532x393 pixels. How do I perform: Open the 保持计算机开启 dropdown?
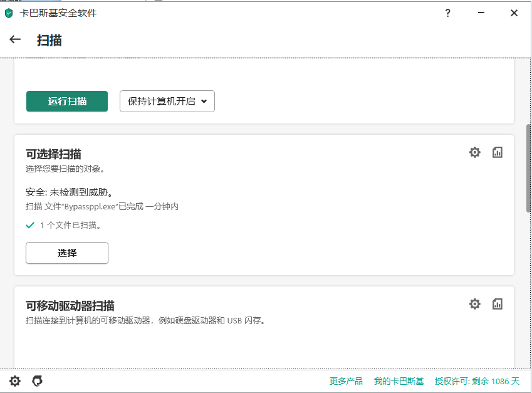point(167,101)
